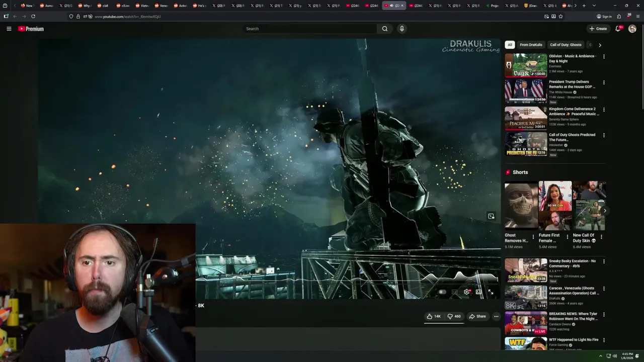Click the site lock padlock icon
The width and height of the screenshot is (644, 362).
tap(78, 16)
